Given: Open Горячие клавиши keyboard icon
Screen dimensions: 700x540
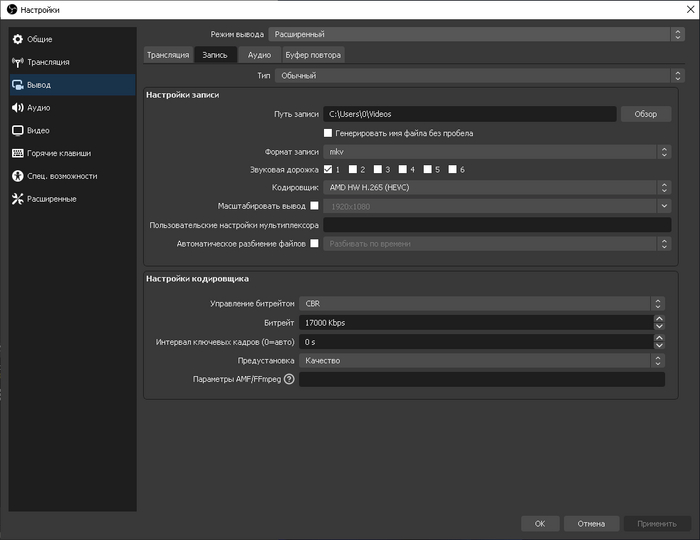Looking at the screenshot, I should tap(18, 153).
